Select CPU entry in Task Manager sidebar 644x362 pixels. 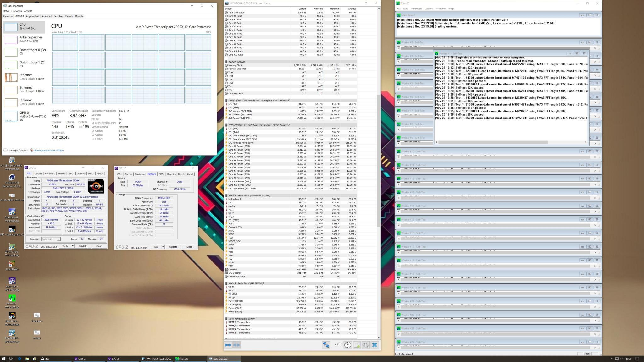point(24,27)
